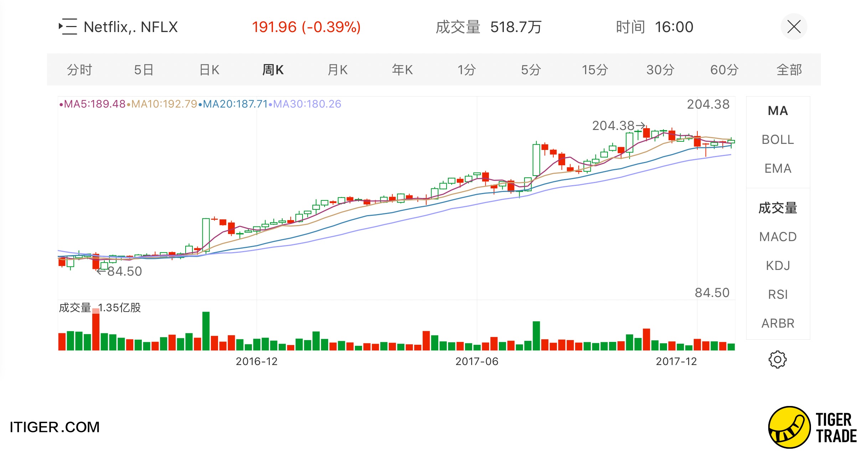The width and height of the screenshot is (868, 453).
Task: Click the price 191.96 (-0.39%)
Action: [x=306, y=27]
